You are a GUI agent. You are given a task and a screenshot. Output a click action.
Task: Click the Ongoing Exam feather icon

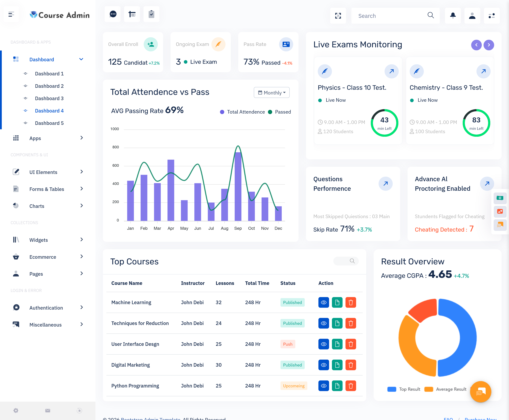tap(218, 44)
